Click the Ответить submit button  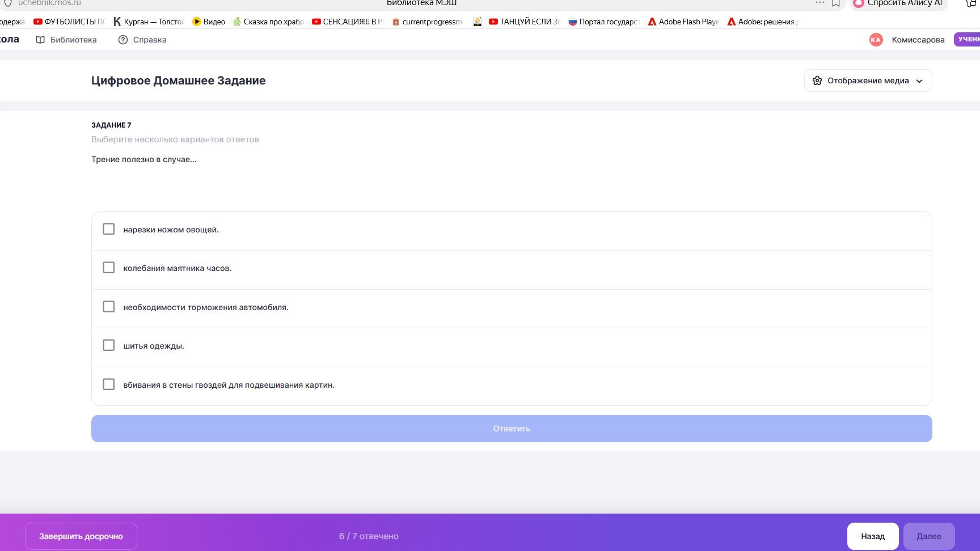point(512,429)
